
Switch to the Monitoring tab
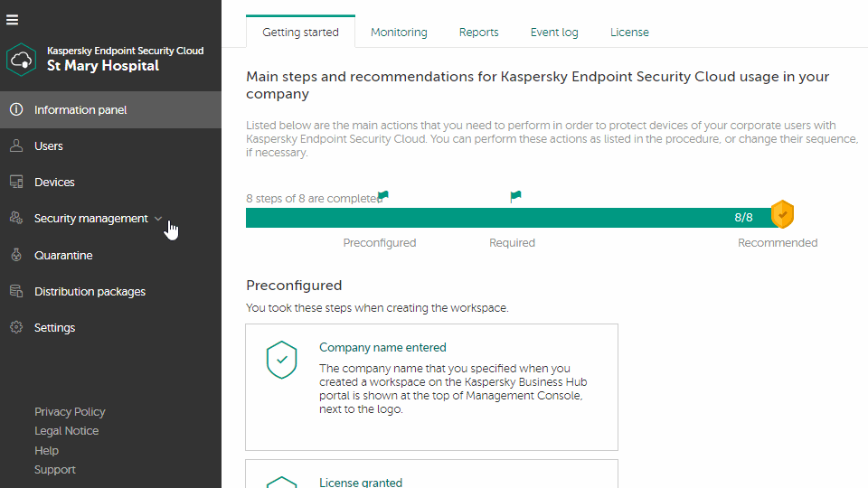pyautogui.click(x=399, y=32)
